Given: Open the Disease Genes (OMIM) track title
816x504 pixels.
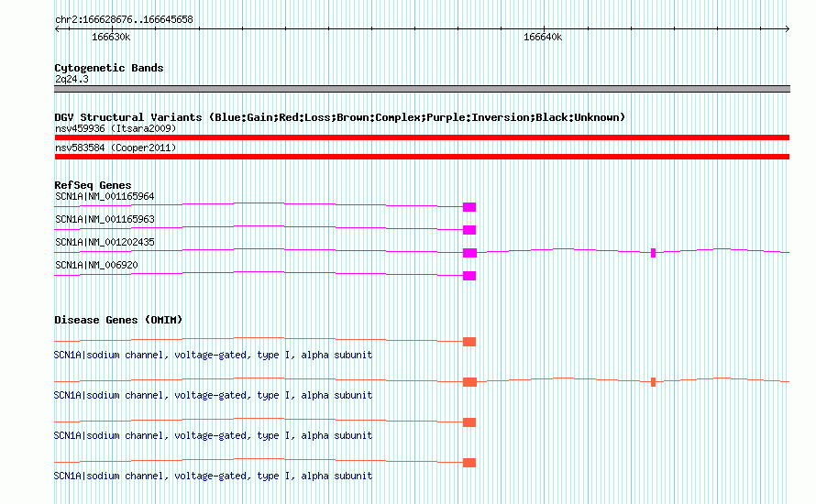Looking at the screenshot, I should 118,320.
